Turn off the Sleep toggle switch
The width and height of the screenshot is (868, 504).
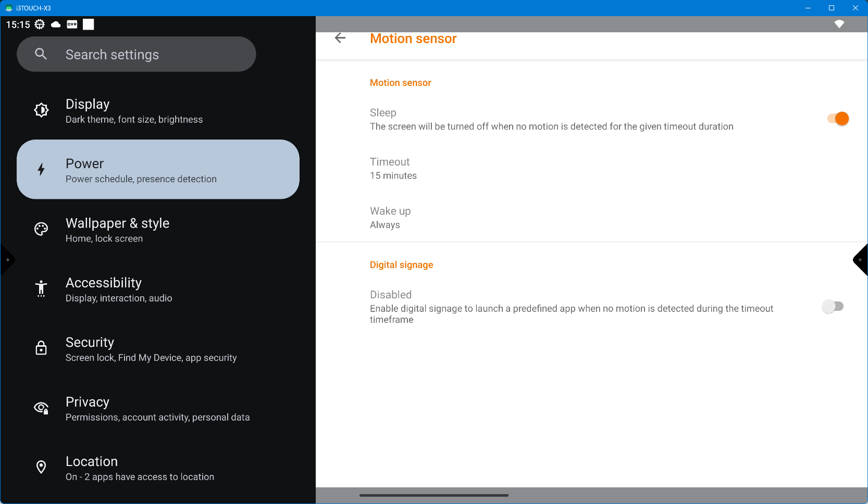pos(838,119)
